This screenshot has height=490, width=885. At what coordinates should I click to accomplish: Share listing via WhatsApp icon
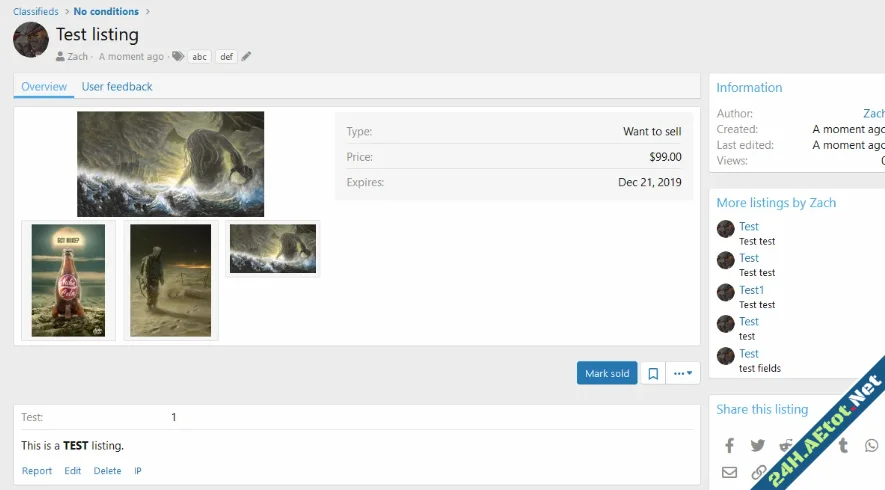(x=872, y=445)
